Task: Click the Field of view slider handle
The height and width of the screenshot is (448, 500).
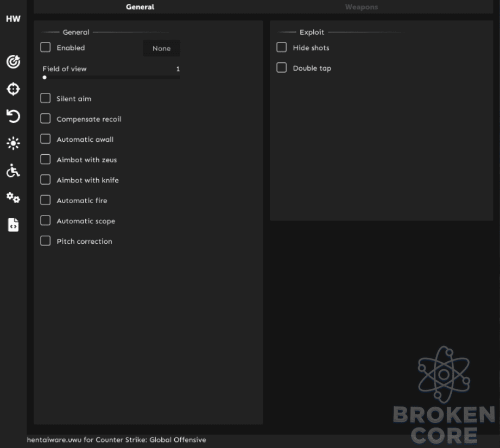Action: click(x=45, y=78)
